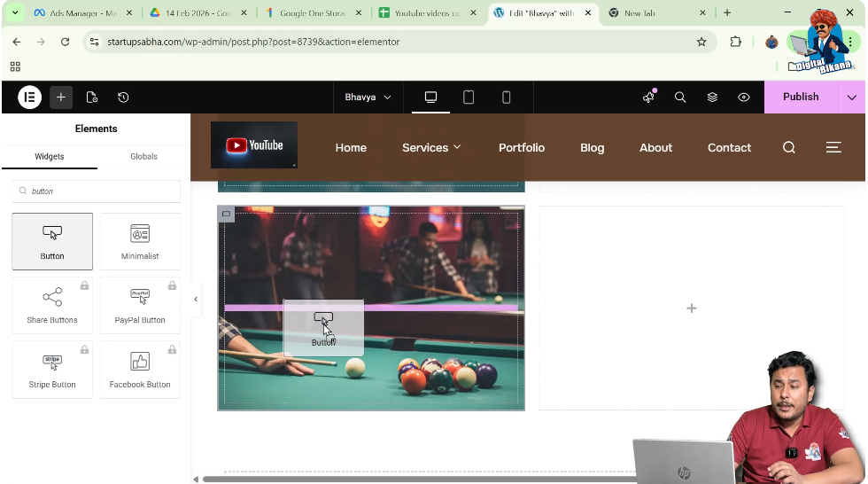Open browser extensions puzzle icon
868x484 pixels.
point(736,42)
